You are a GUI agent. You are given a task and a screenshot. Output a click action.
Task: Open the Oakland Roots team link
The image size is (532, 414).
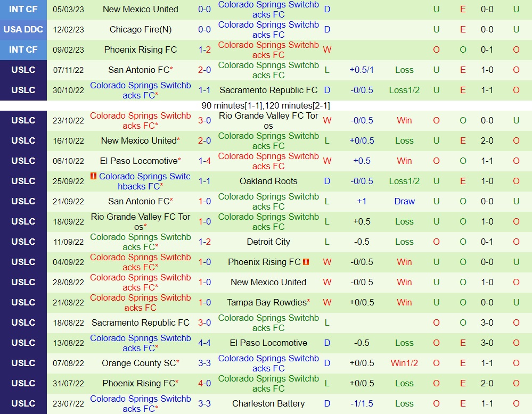coord(268,181)
